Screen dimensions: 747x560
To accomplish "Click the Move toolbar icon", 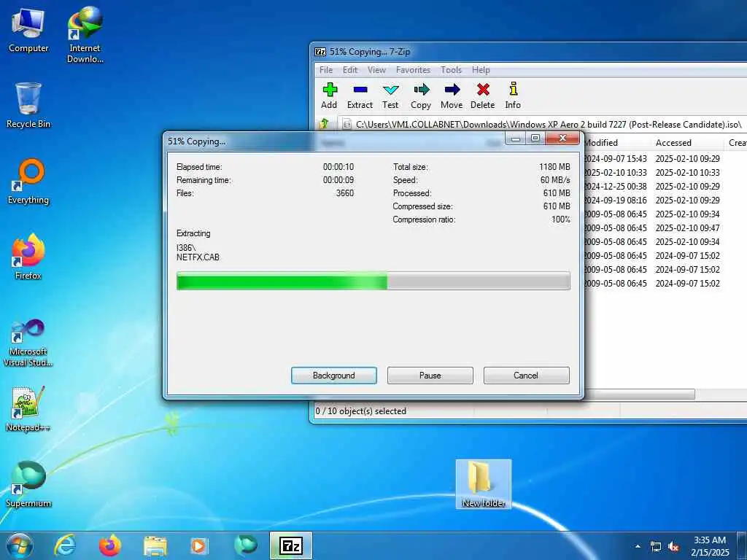I will click(x=452, y=96).
